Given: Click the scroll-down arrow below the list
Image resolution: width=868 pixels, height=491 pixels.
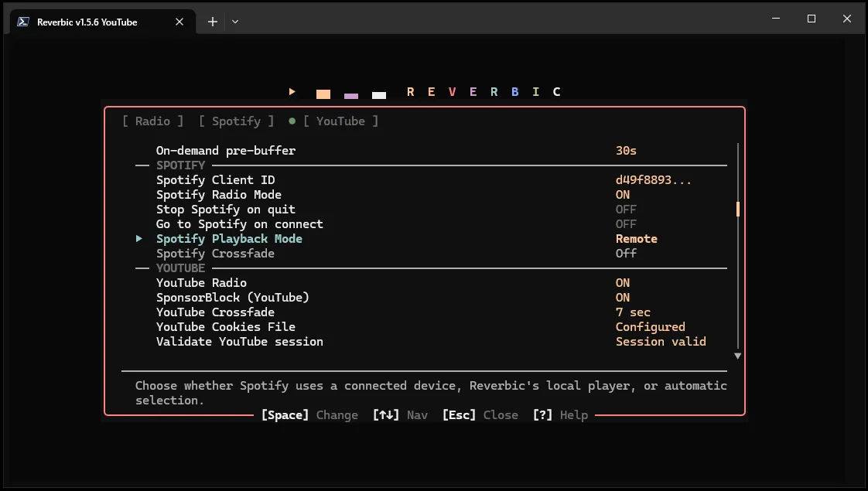Looking at the screenshot, I should [x=738, y=356].
